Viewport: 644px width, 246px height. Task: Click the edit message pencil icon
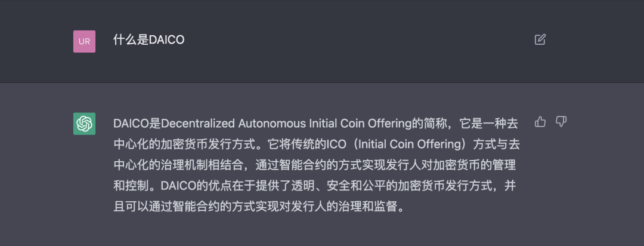coord(540,40)
